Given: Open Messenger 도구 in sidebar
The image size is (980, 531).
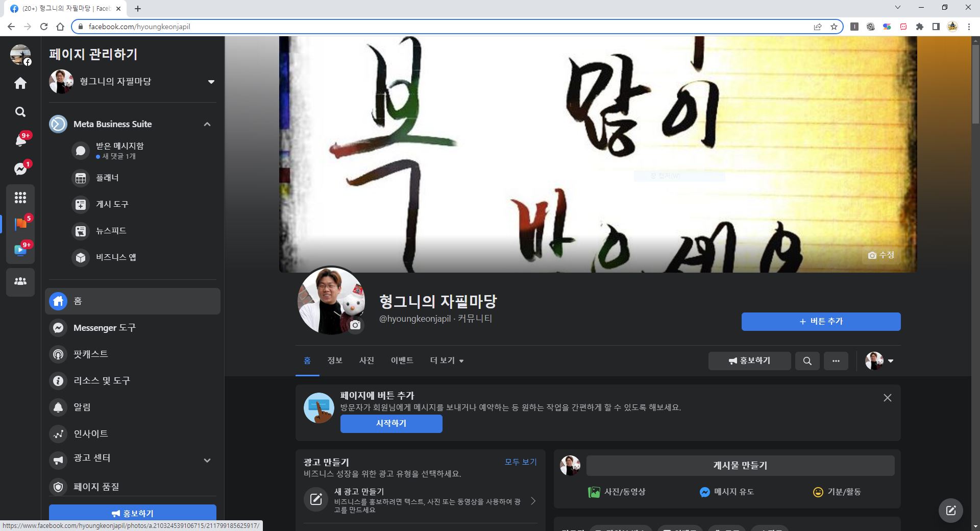Looking at the screenshot, I should click(x=133, y=328).
